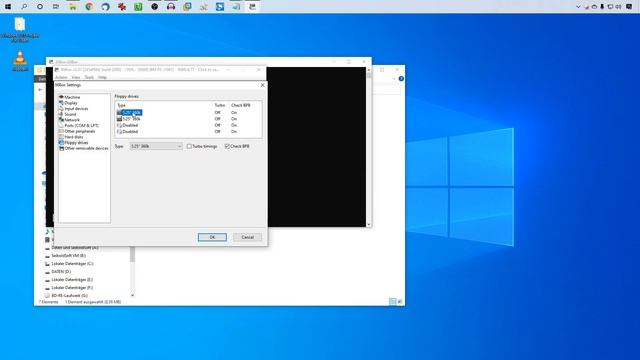Image resolution: width=640 pixels, height=360 pixels.
Task: Open blue S app icon on taskbar
Action: click(220, 7)
